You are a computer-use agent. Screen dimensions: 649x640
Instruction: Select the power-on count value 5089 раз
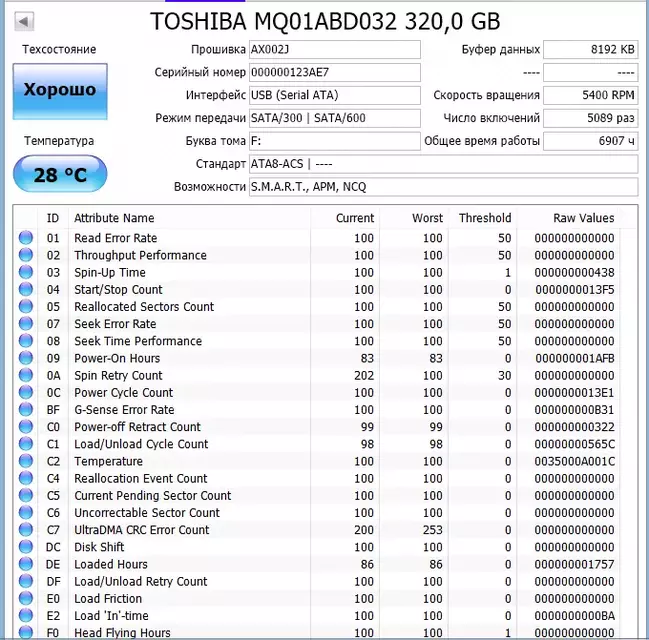[591, 118]
